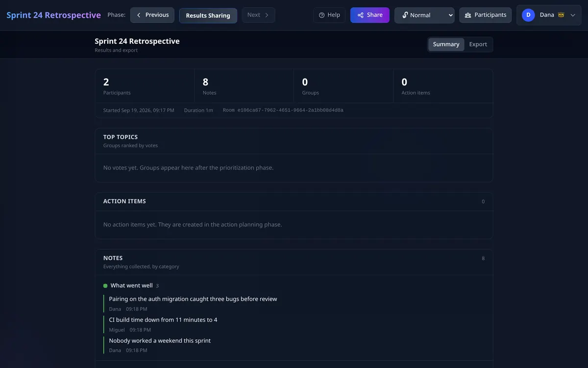Switch to the Export tab
The height and width of the screenshot is (368, 588).
coord(478,44)
